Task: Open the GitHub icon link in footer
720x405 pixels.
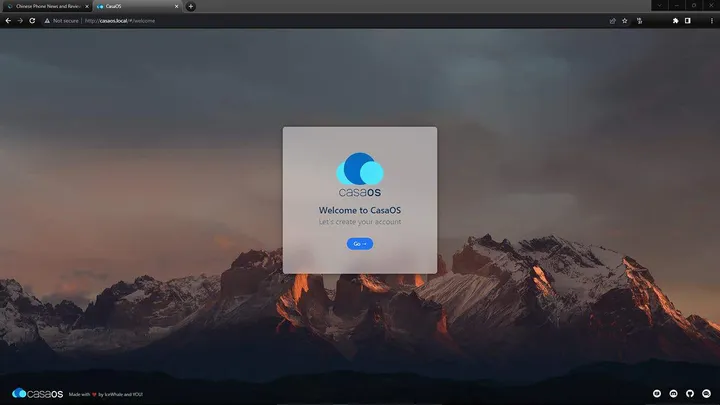Action: tap(688, 393)
